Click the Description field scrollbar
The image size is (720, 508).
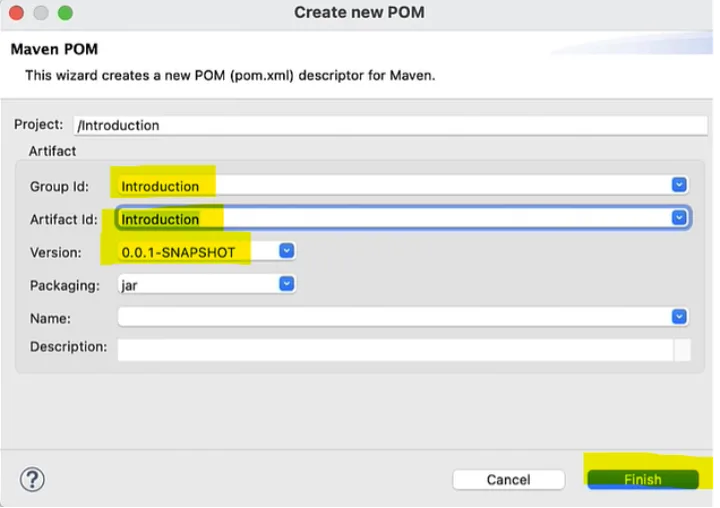682,350
